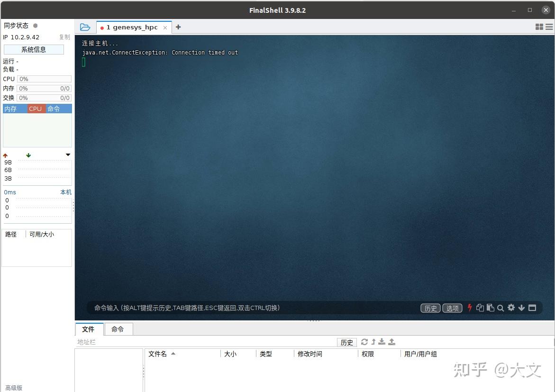This screenshot has width=555, height=392.
Task: Click the fullscreen window icon in terminal toolbar
Action: tap(532, 308)
